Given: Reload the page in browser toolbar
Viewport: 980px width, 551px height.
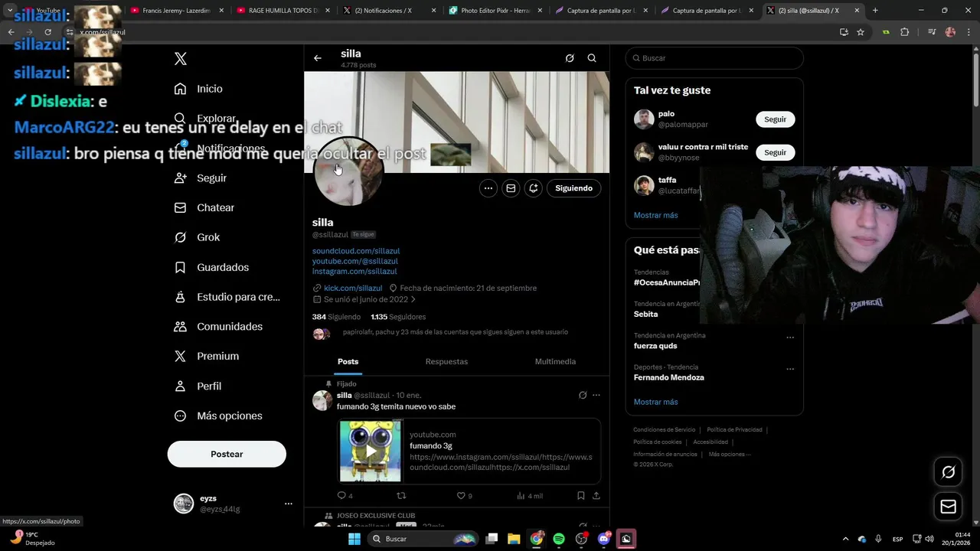Looking at the screenshot, I should pyautogui.click(x=47, y=32).
